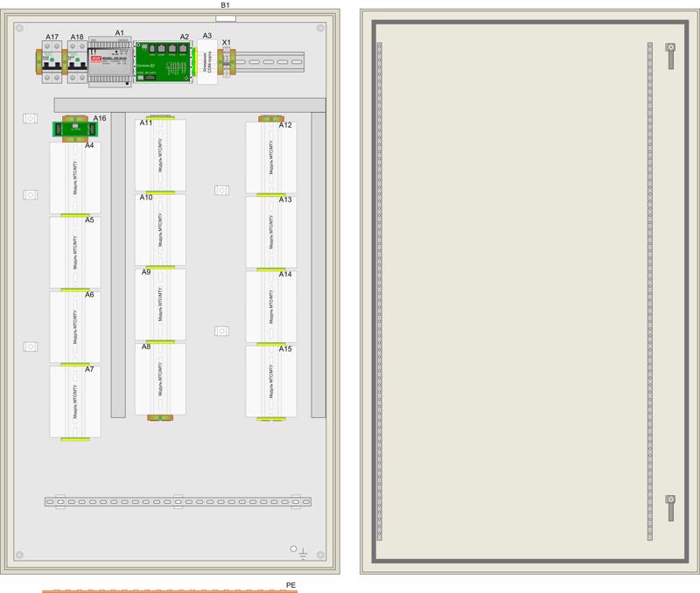Click the A3 COM port terminal block

click(x=207, y=63)
